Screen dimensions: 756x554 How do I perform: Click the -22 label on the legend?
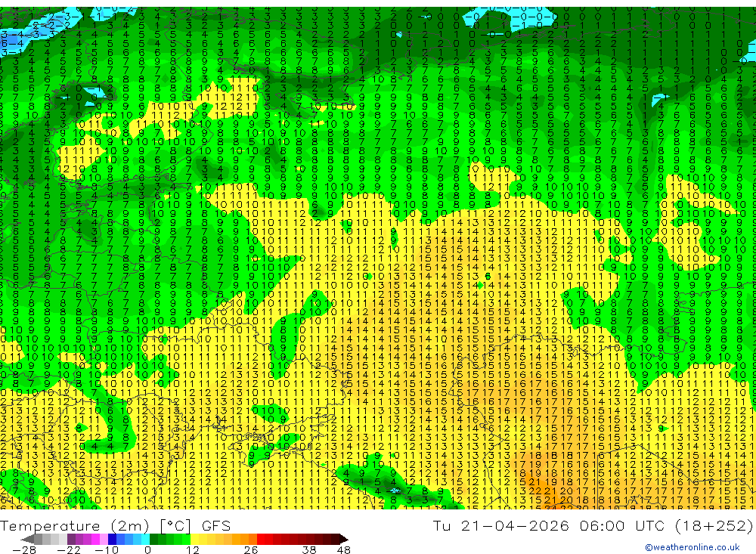pos(69,550)
